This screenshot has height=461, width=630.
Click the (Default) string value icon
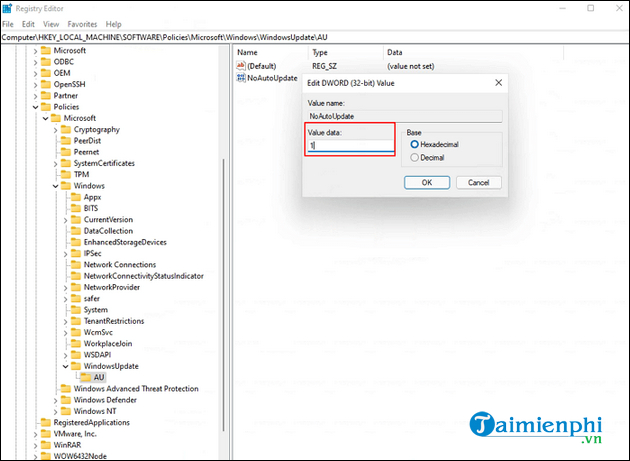[x=240, y=65]
